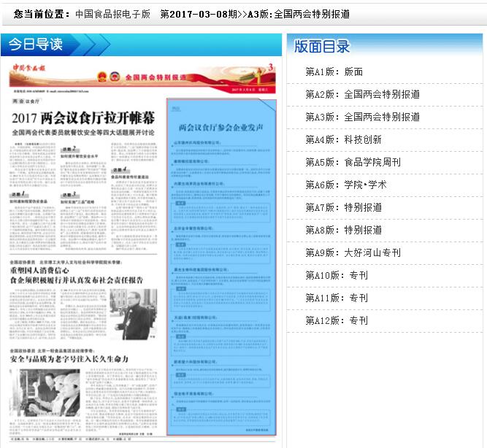Click the photo of man in suit
Image resolution: width=487 pixels, height=448 pixels.
point(133,314)
